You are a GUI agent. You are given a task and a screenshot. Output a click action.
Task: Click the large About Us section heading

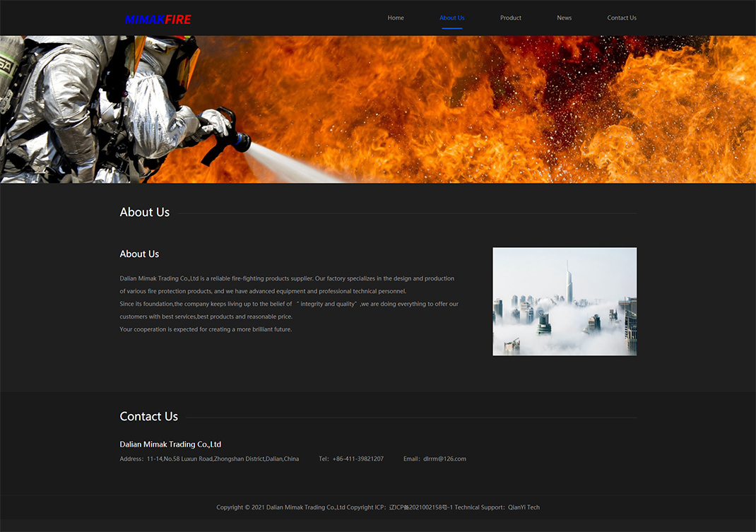(x=145, y=212)
